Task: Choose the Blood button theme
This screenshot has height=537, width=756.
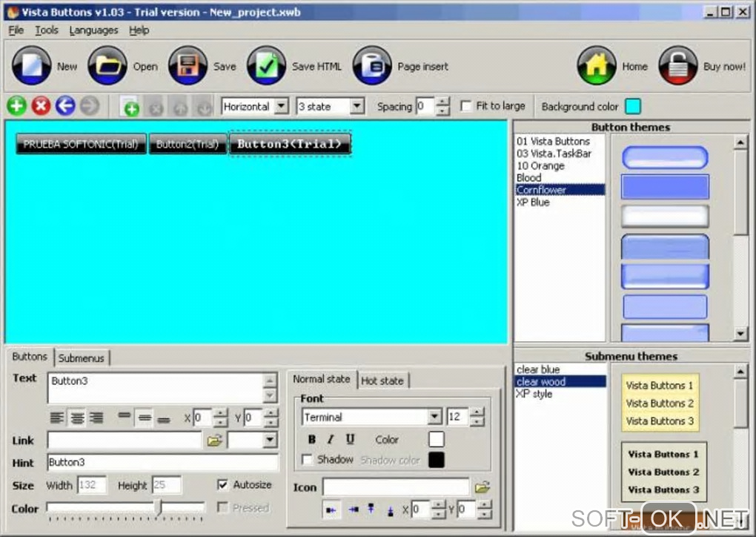Action: (529, 177)
